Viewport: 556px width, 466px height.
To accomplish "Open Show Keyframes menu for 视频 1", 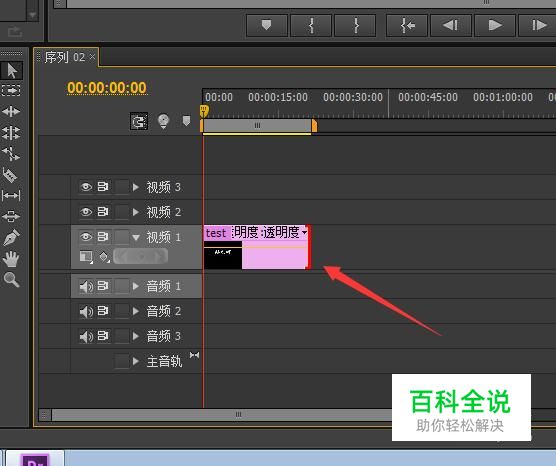I will tap(104, 256).
